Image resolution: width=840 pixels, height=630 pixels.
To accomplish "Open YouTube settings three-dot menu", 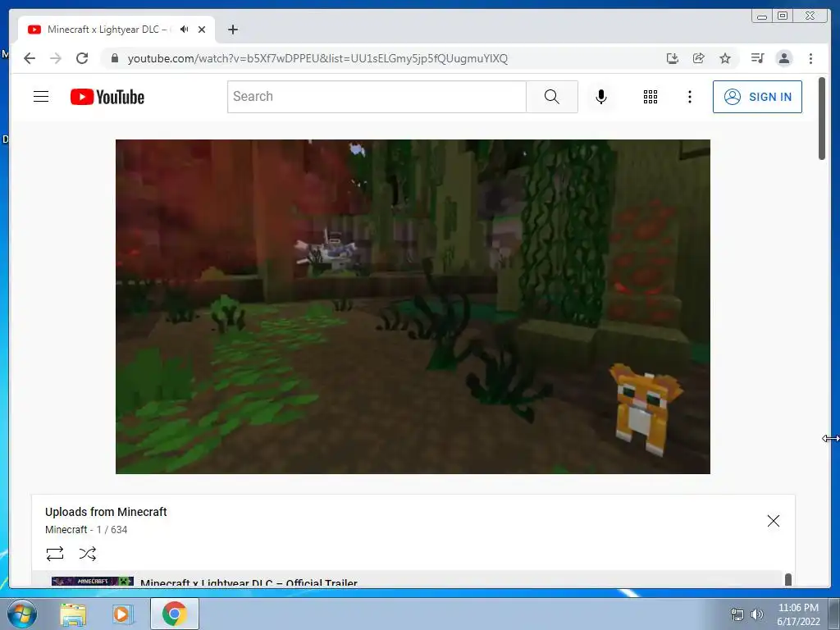I will [x=689, y=97].
